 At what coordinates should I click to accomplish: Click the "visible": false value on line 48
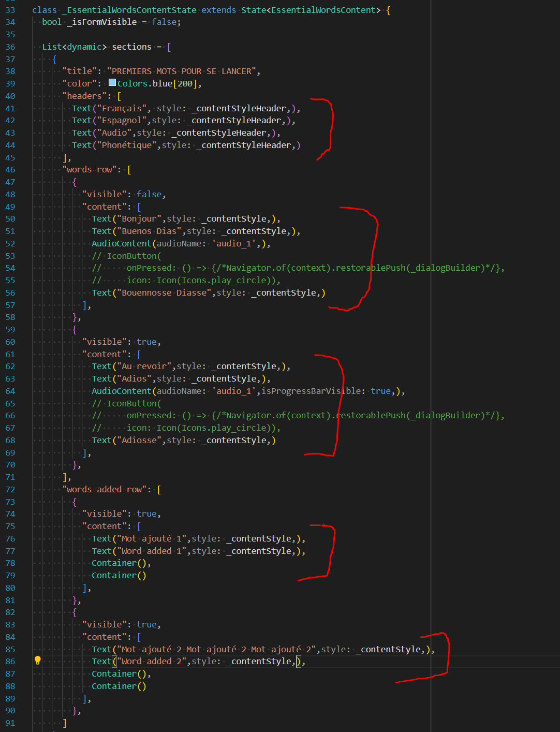[149, 194]
